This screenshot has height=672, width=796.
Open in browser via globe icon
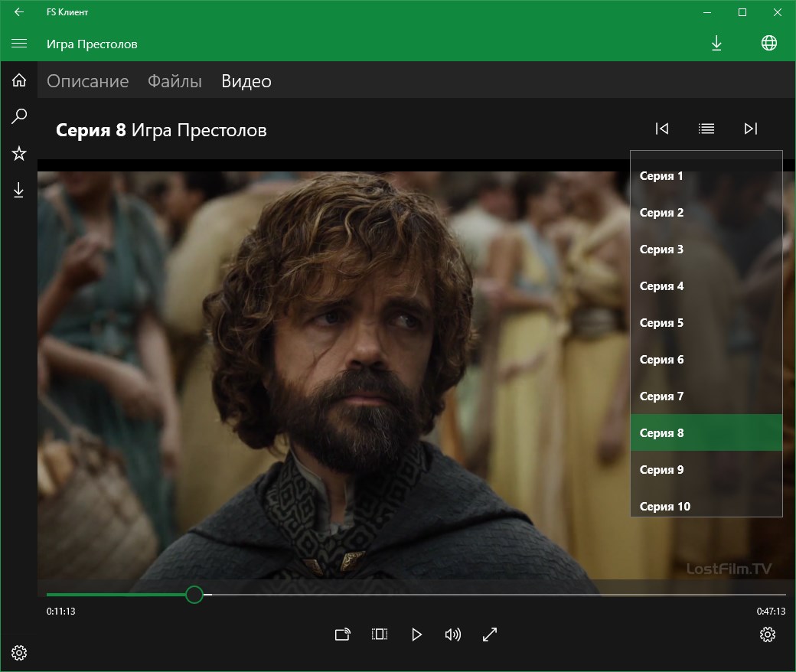[x=768, y=43]
